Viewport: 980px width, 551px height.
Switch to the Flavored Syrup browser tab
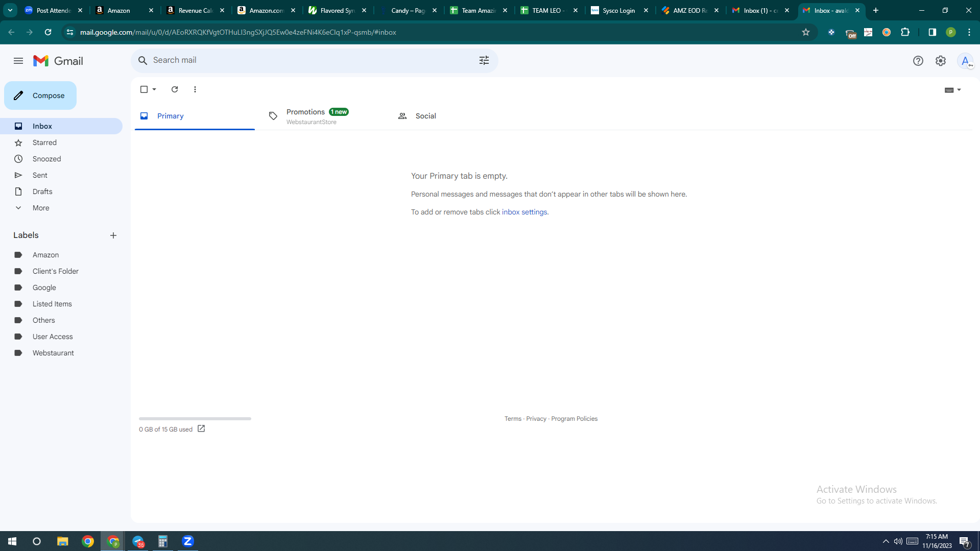point(337,10)
